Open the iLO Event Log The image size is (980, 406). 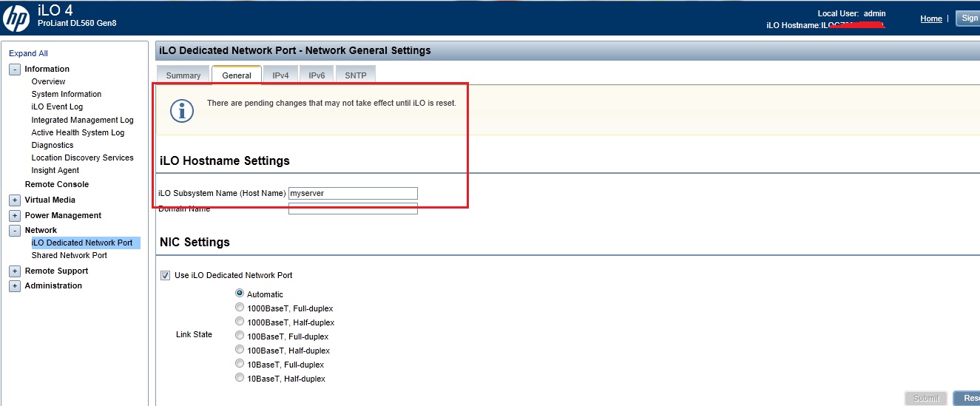[x=57, y=106]
